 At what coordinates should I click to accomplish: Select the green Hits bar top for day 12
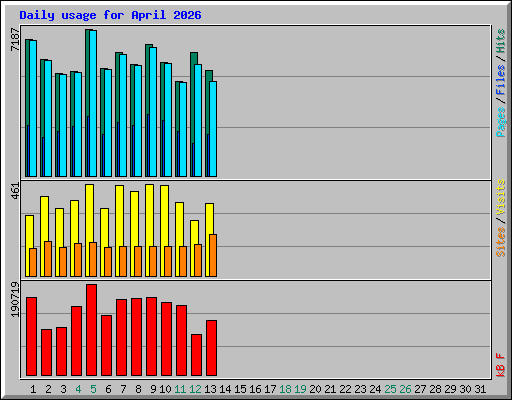[x=194, y=58]
